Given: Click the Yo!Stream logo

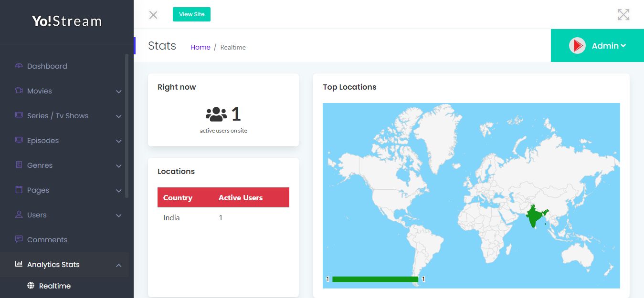Looking at the screenshot, I should [67, 21].
